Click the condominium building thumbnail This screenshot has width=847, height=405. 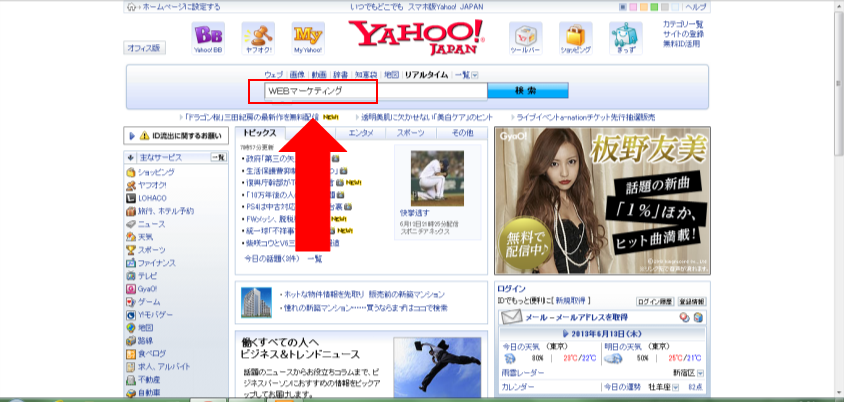(257, 302)
